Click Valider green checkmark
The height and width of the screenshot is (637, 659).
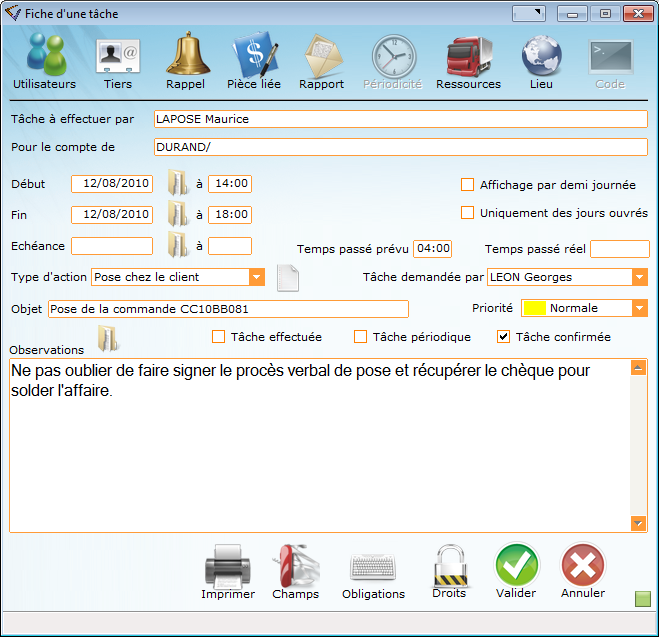point(517,565)
